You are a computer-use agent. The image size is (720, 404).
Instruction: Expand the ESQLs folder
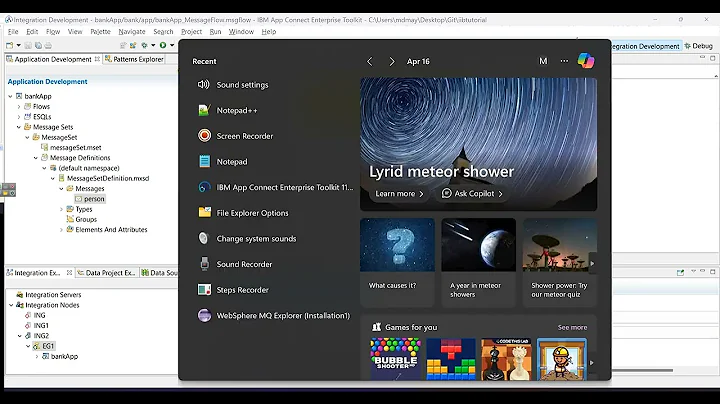19,117
